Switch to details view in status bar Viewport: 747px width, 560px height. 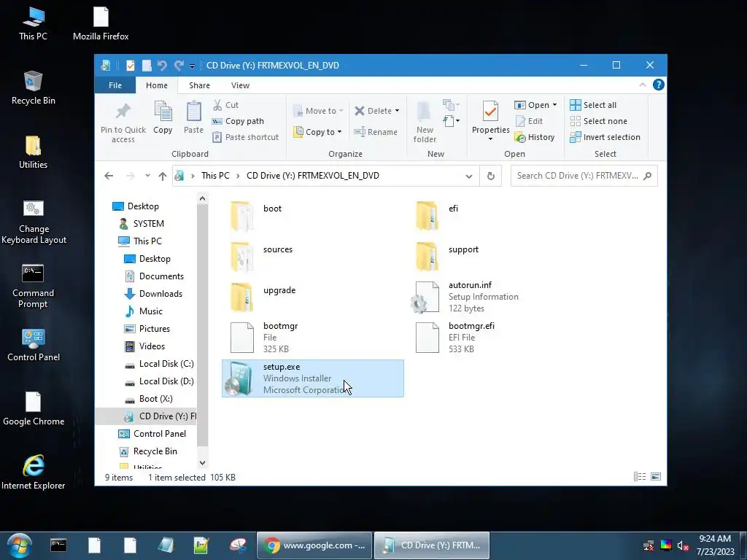[x=640, y=477]
